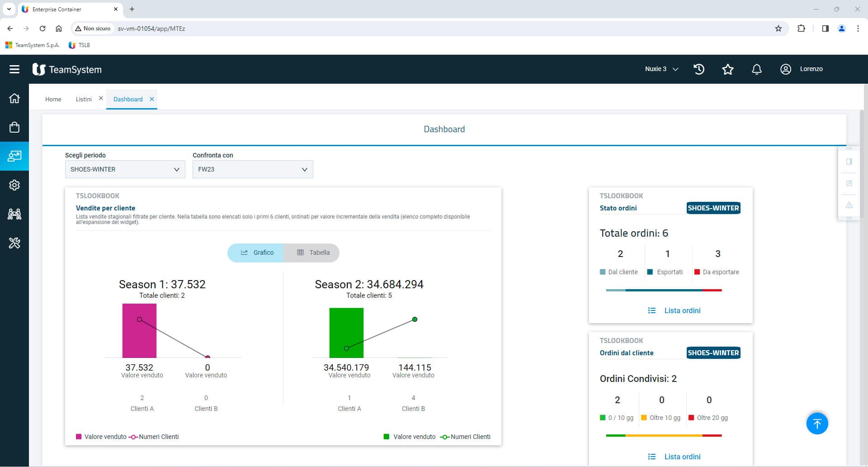Click the Season 2: 34.684.294 heading
Screen dimensions: 868x467
369,284
